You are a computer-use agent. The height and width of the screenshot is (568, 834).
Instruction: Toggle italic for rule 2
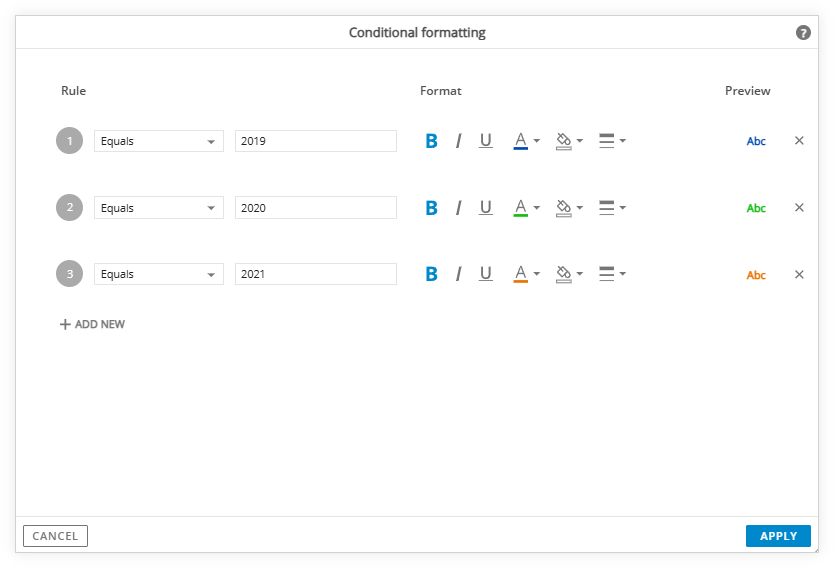pyautogui.click(x=458, y=207)
